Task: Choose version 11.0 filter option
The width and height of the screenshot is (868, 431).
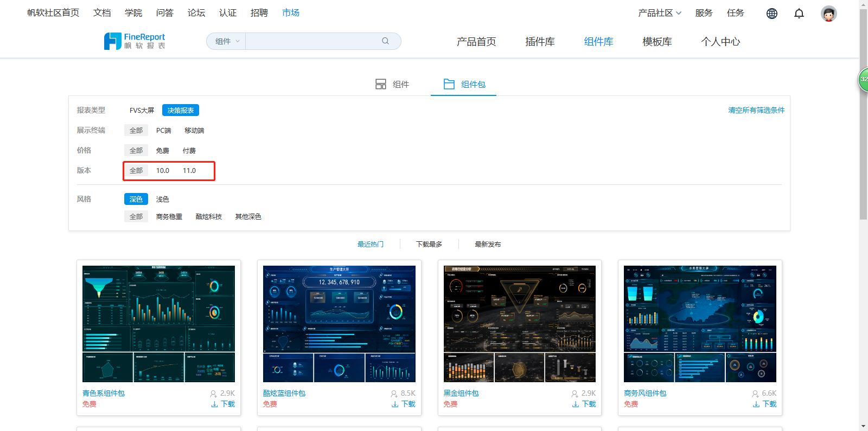Action: coord(189,171)
